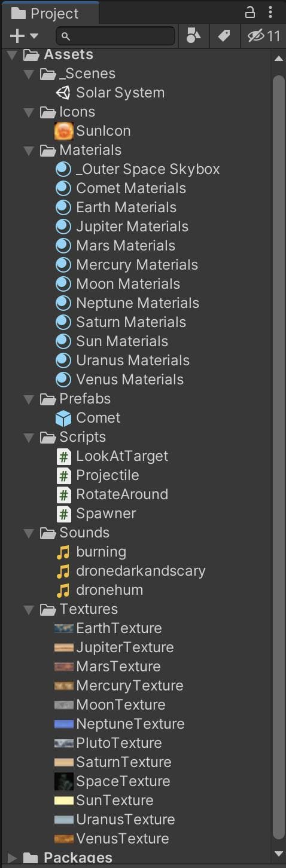Click the Search by Label tag icon

(x=224, y=36)
